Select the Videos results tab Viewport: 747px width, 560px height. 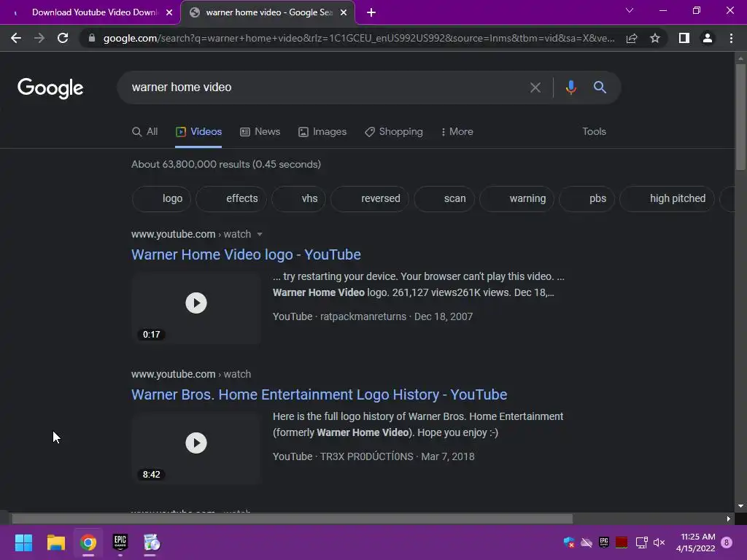(x=198, y=132)
